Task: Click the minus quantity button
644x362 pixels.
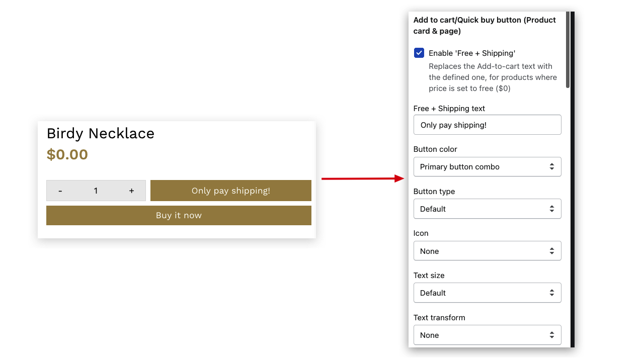Action: tap(60, 191)
